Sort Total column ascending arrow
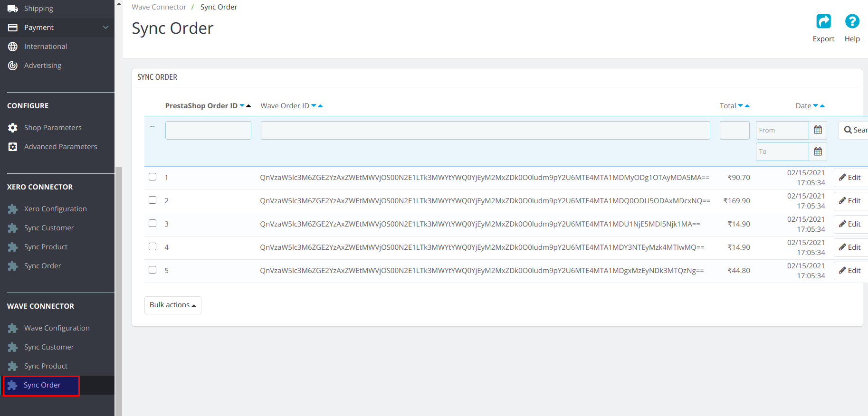 point(747,105)
